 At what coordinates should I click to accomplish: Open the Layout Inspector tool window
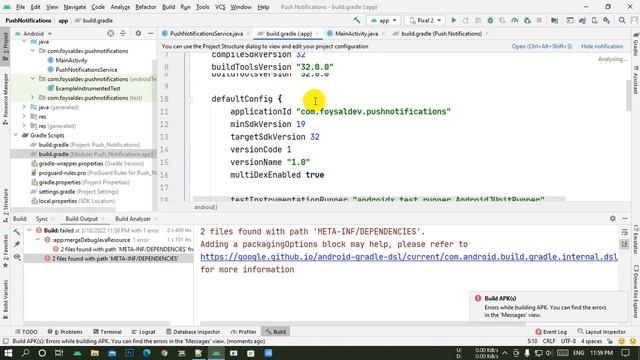[x=601, y=332]
